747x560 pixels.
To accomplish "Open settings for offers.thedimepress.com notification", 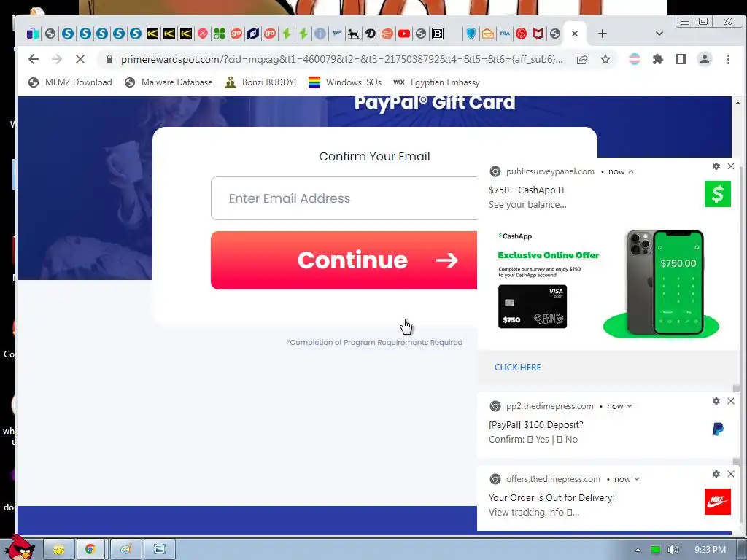I will click(716, 474).
